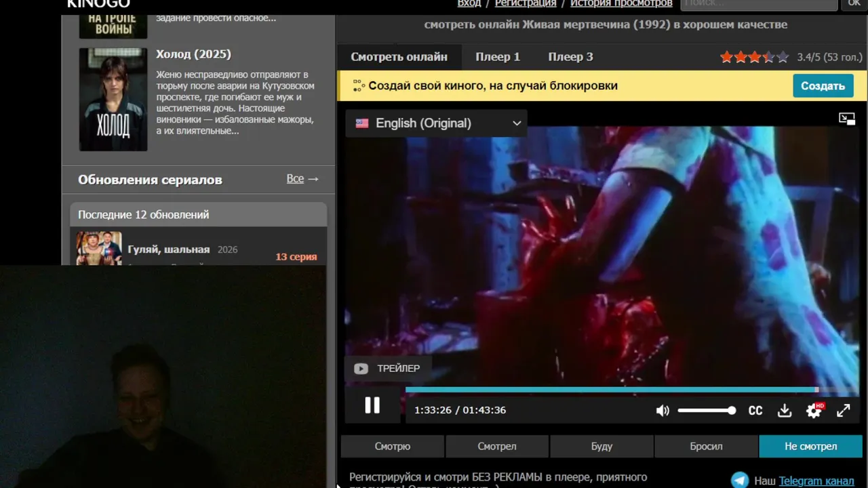Click picture-in-picture icon above video
The width and height of the screenshot is (868, 488).
(x=846, y=119)
